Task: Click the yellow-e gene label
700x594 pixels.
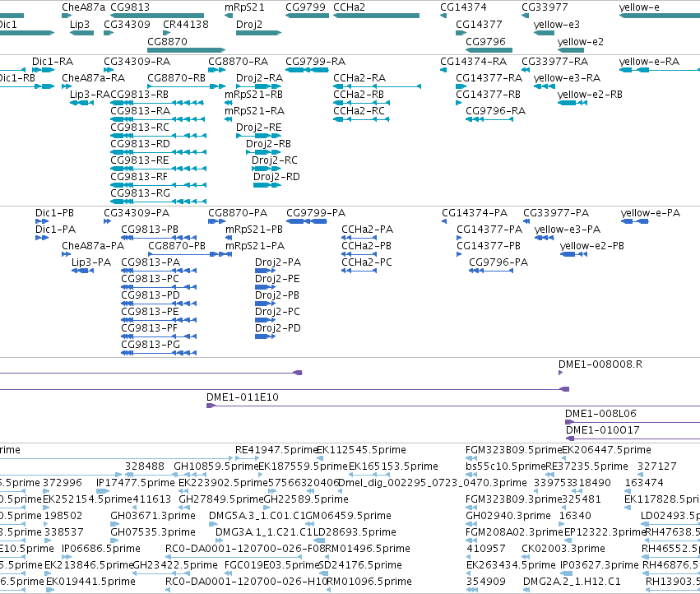Action: 639,7
